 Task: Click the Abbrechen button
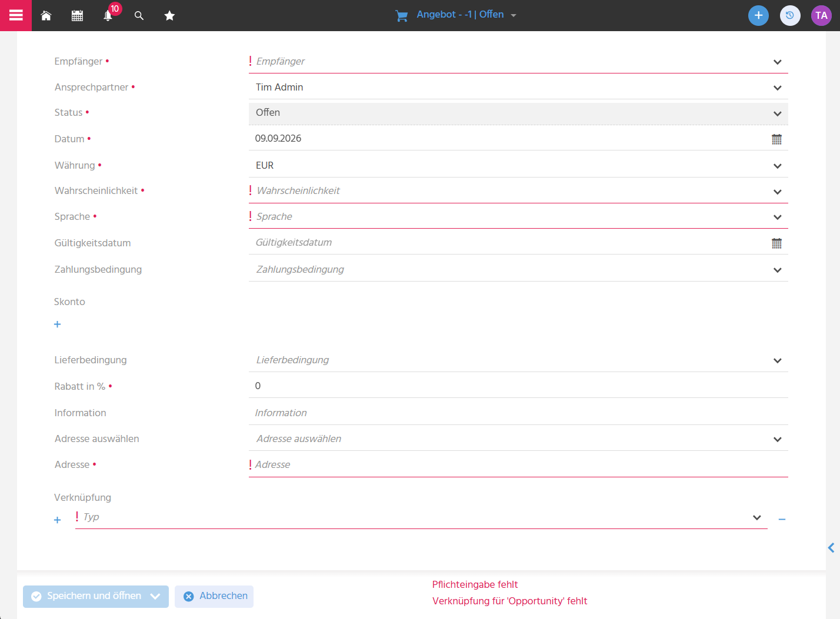pyautogui.click(x=214, y=596)
